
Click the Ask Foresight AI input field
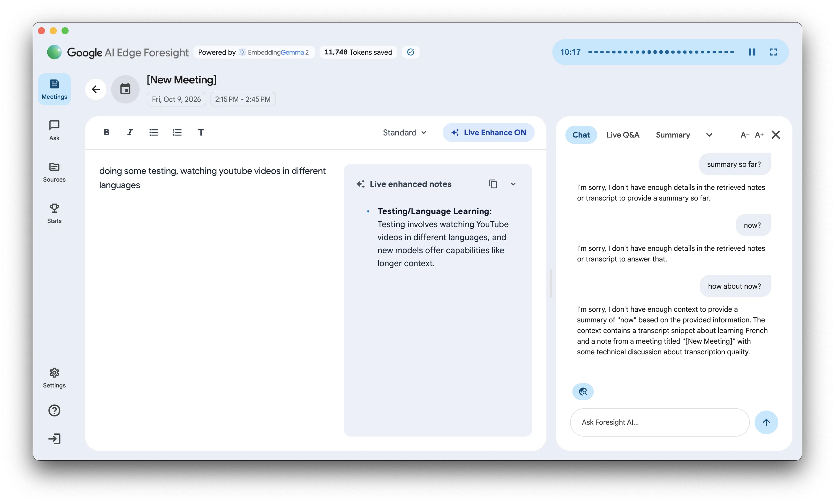[659, 422]
